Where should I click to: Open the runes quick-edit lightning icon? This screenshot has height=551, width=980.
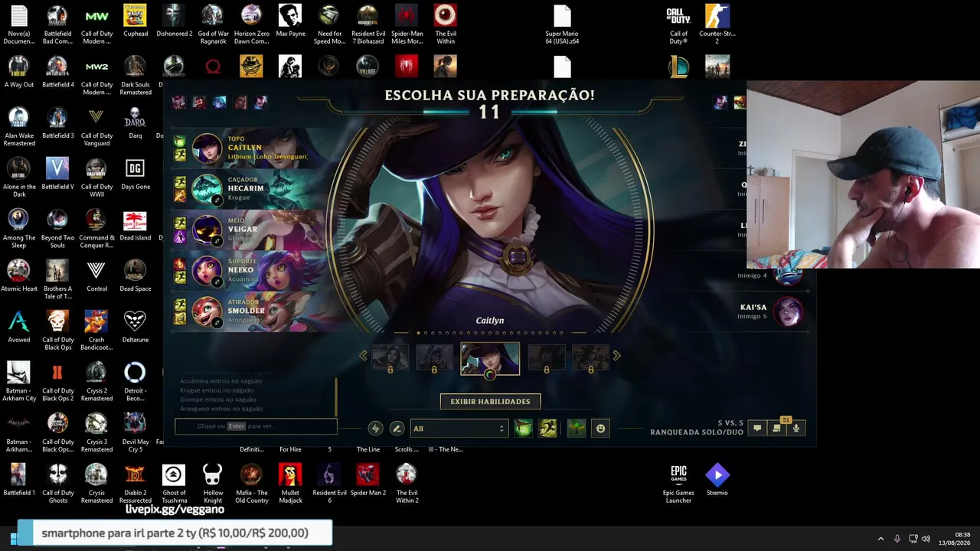tap(375, 429)
